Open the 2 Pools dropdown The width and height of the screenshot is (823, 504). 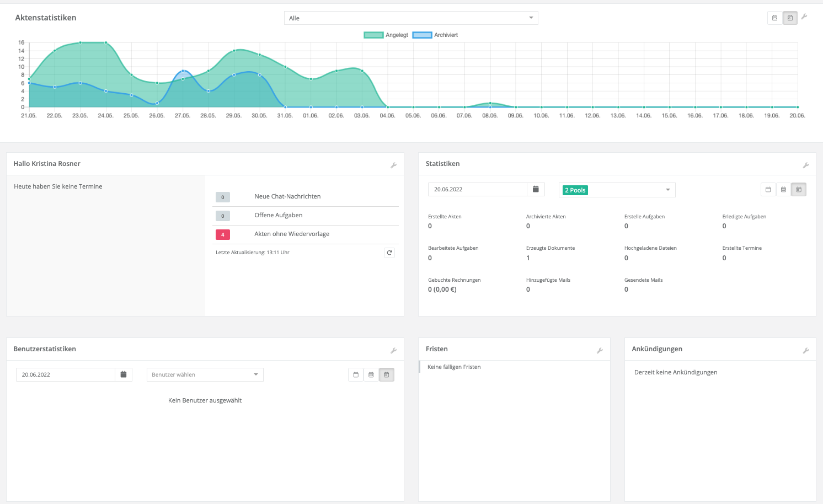pyautogui.click(x=617, y=190)
